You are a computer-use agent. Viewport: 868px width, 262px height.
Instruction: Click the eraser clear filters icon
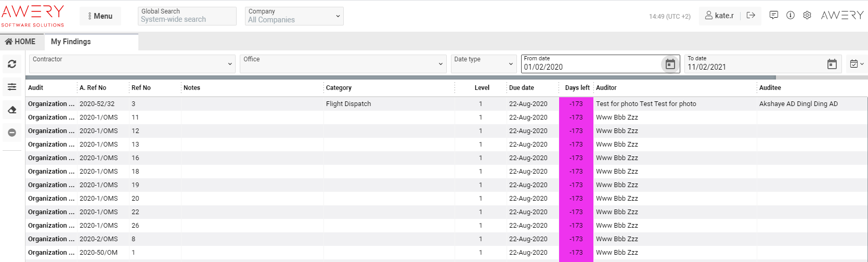pos(12,110)
